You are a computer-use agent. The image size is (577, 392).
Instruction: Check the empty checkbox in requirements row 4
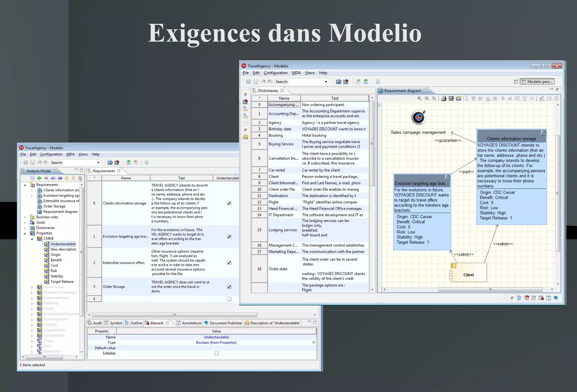pos(229,299)
